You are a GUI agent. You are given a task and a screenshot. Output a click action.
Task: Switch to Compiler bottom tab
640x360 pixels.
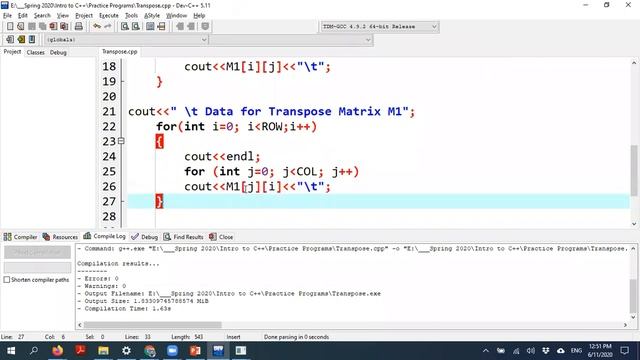tap(20, 237)
